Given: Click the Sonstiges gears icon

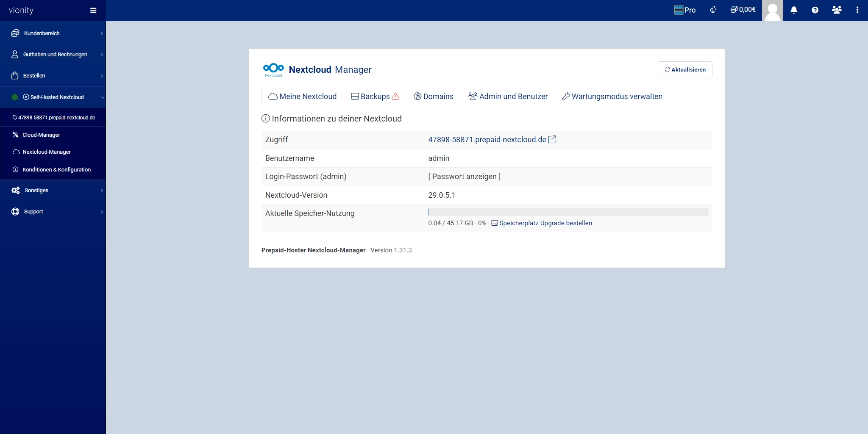Looking at the screenshot, I should [16, 190].
